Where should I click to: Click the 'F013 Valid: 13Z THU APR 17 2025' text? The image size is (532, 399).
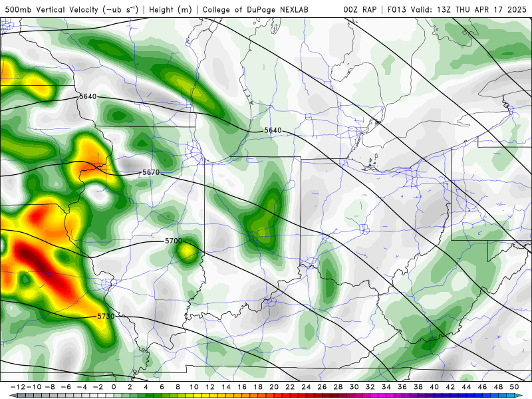[457, 10]
